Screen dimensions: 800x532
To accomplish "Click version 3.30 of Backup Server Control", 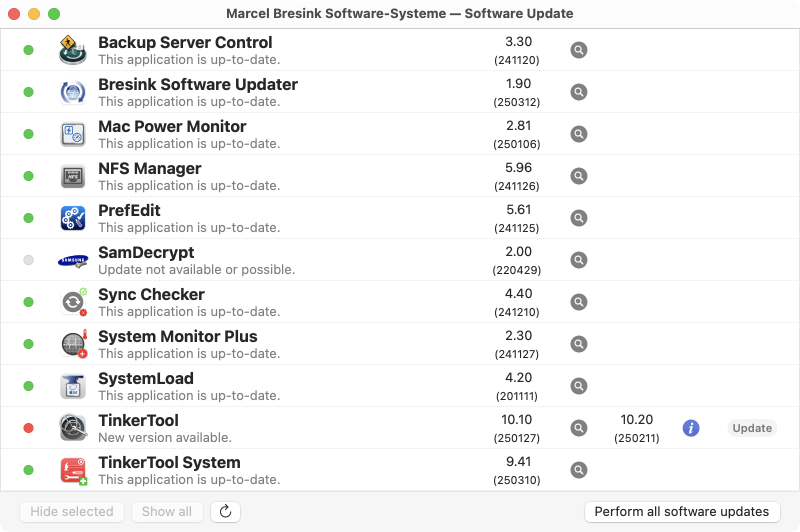I will 518,42.
